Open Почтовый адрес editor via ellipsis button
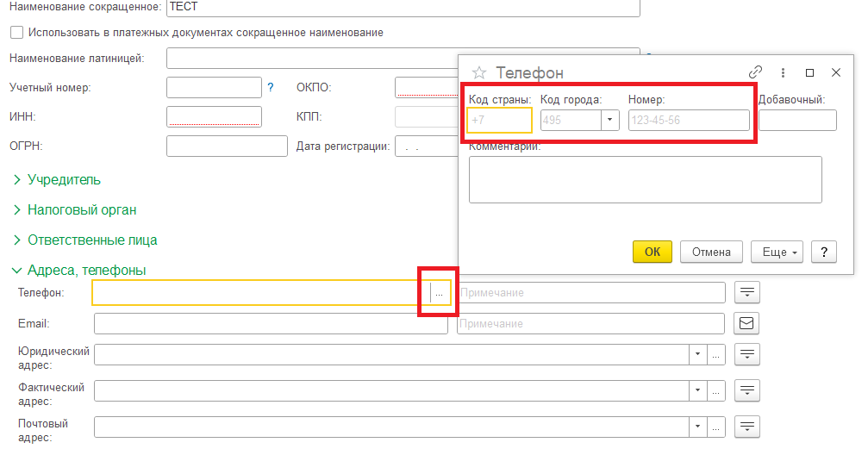 point(715,427)
